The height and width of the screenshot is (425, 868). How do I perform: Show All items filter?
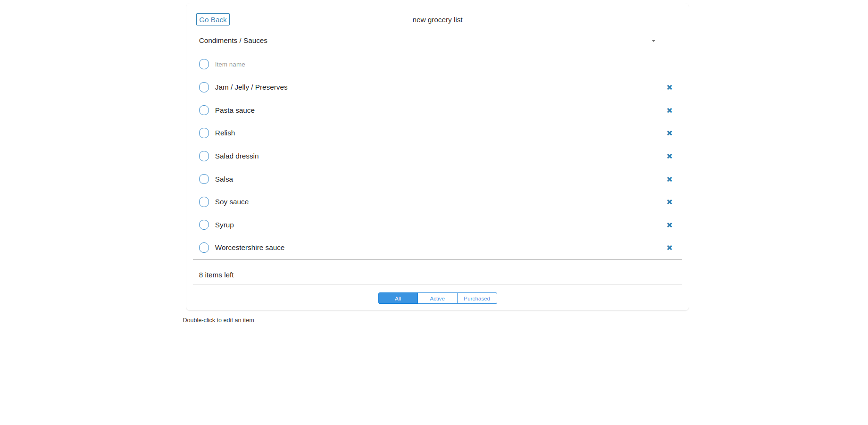(x=398, y=298)
